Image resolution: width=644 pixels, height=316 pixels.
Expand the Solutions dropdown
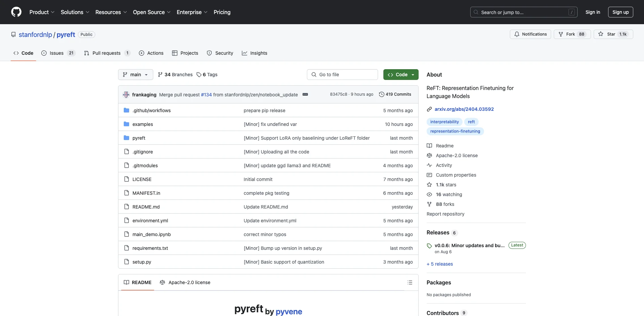tap(75, 12)
